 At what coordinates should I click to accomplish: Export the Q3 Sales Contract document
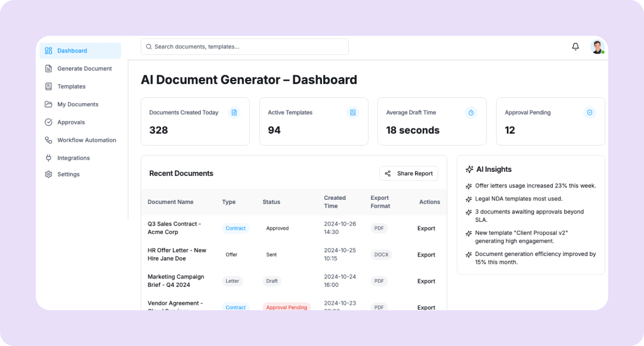tap(426, 228)
